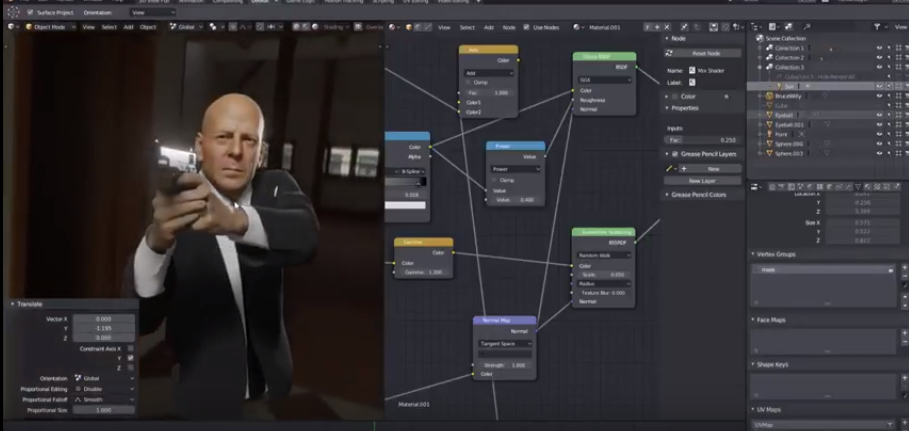Viewport: 909px width, 431px height.
Task: Click the node editor type sphere icon
Action: [x=393, y=27]
